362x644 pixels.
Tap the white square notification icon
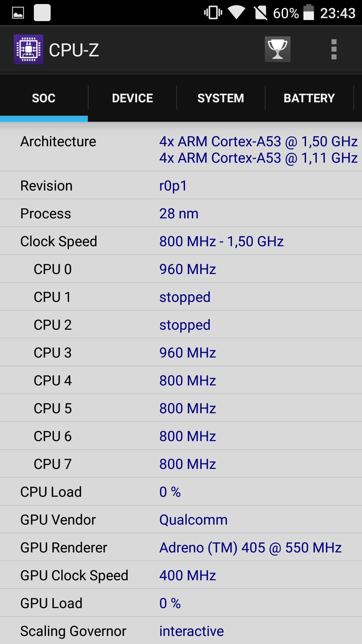tap(42, 13)
